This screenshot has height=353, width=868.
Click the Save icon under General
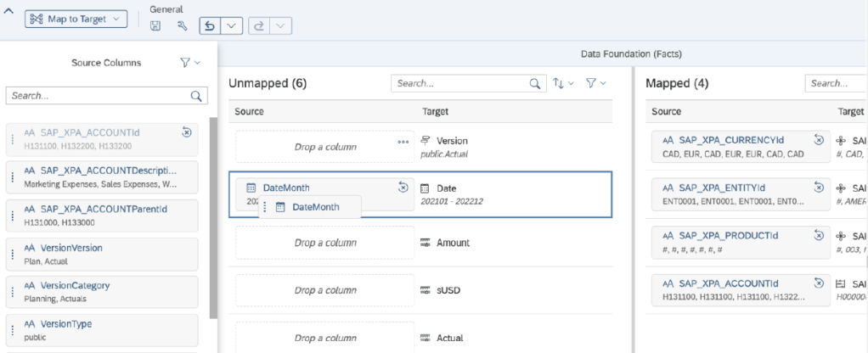coord(155,26)
